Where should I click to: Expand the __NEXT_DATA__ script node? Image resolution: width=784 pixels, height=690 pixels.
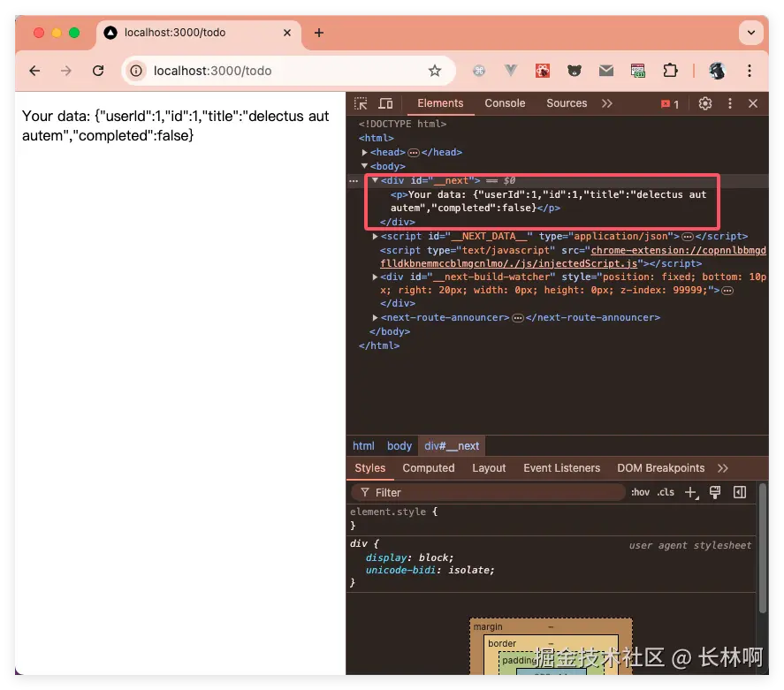click(x=375, y=236)
